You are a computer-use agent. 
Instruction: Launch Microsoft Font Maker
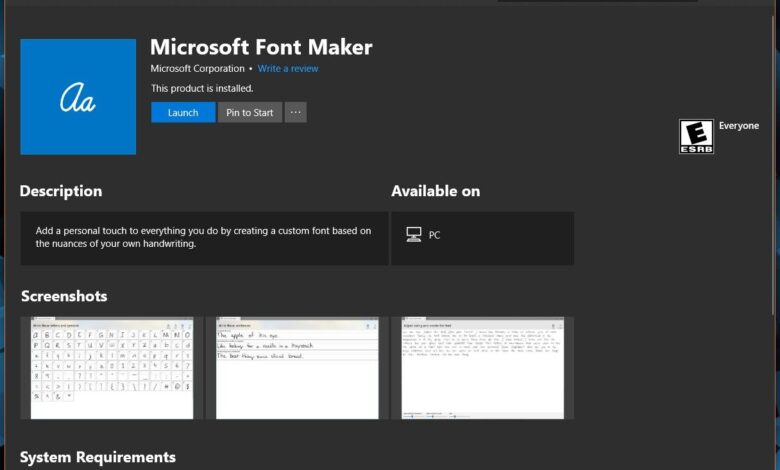[183, 112]
